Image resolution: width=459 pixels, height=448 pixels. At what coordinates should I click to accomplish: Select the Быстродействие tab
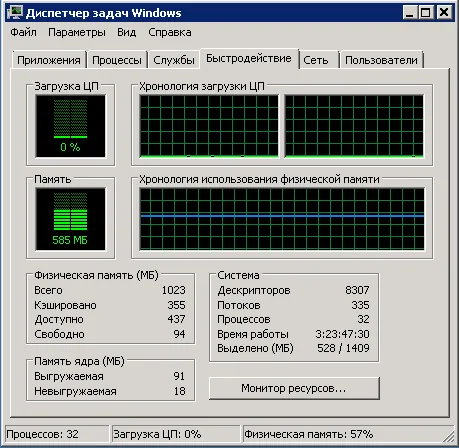(249, 59)
